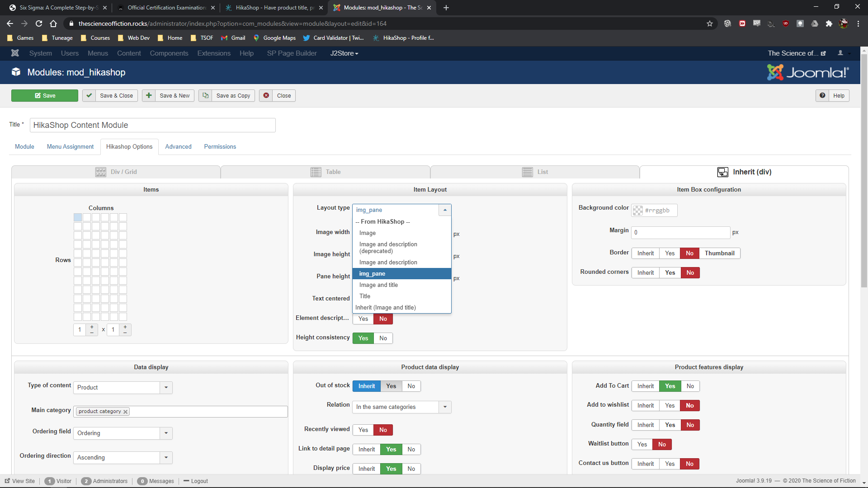Click the green Save button

(x=45, y=95)
